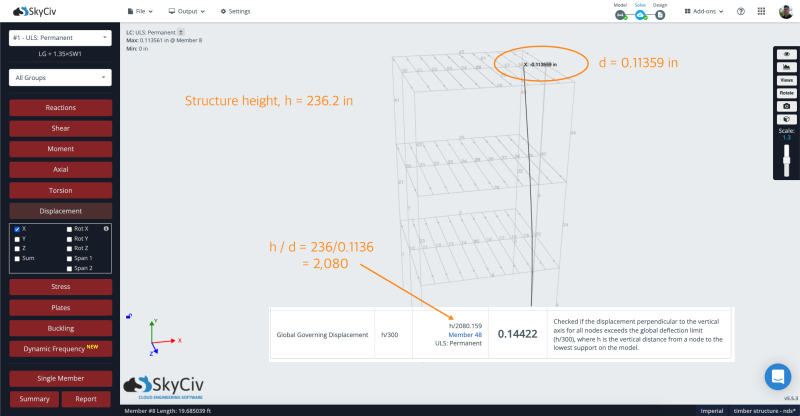
Task: Open the File menu
Action: (143, 11)
